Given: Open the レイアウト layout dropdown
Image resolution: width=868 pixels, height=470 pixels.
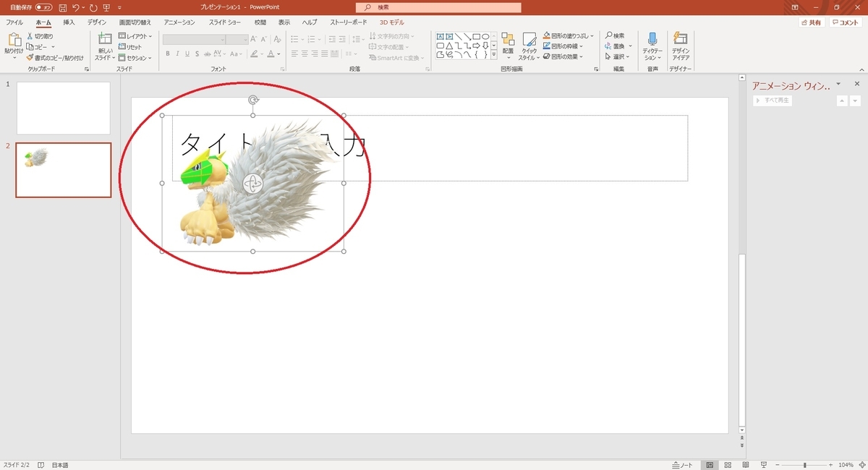Looking at the screenshot, I should pos(135,36).
